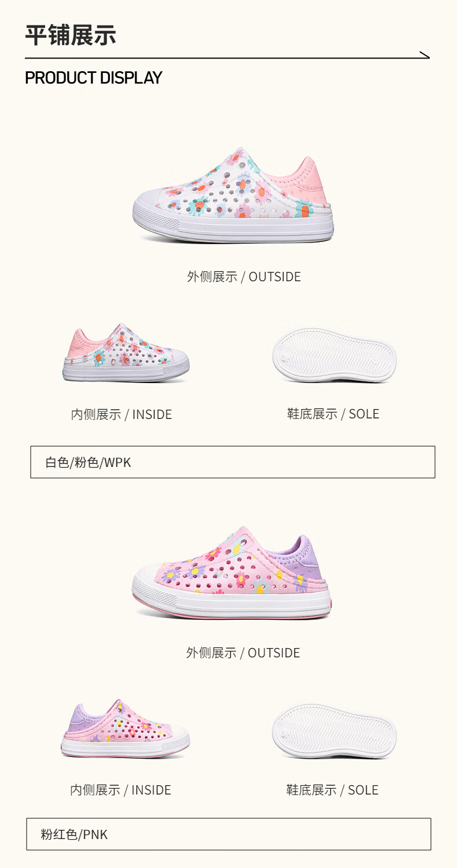This screenshot has width=457, height=868.
Task: Click the second 外侧展示 / OUTSIDE caption
Action: click(243, 653)
